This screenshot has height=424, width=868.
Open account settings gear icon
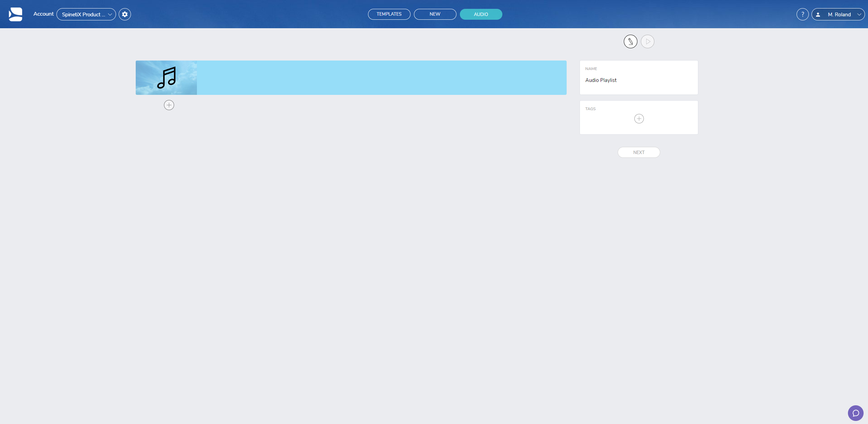[125, 14]
